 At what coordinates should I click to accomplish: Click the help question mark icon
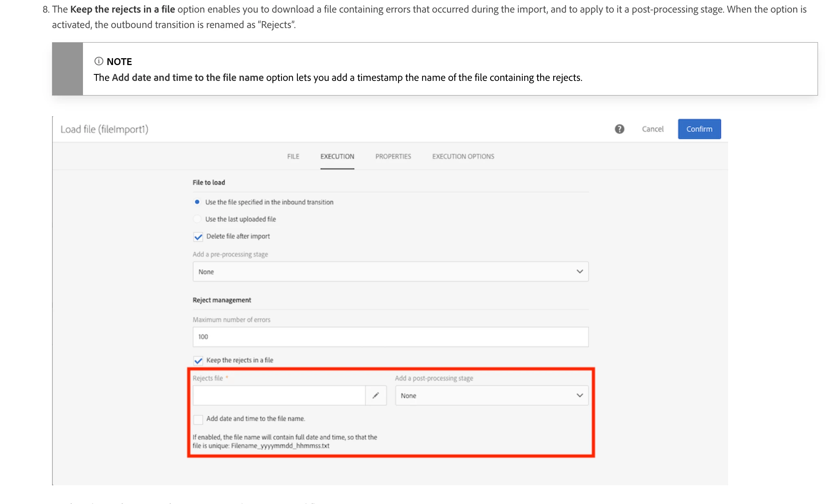click(x=619, y=129)
